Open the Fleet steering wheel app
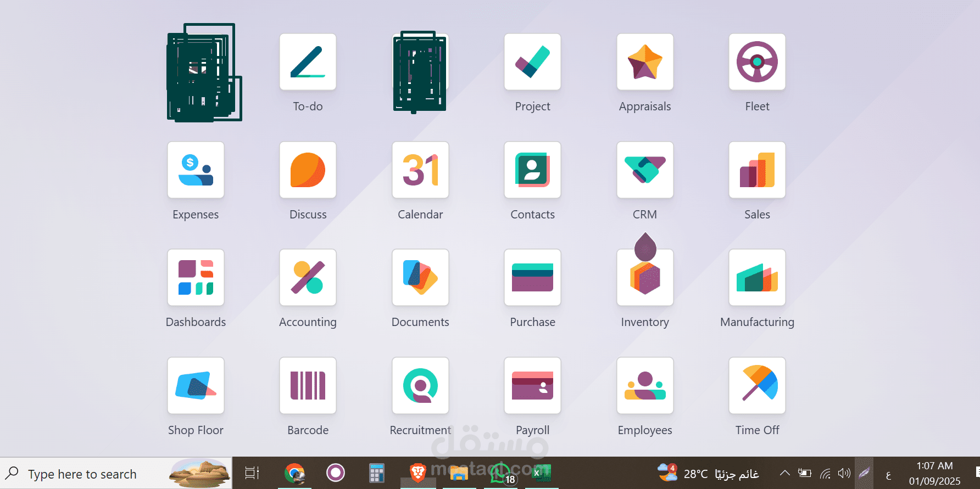980x489 pixels. tap(757, 61)
